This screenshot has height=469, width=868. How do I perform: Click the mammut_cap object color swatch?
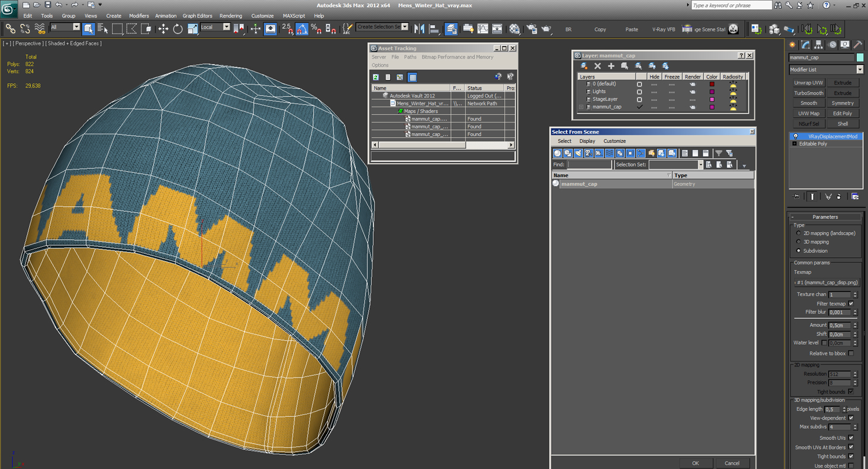pos(860,57)
